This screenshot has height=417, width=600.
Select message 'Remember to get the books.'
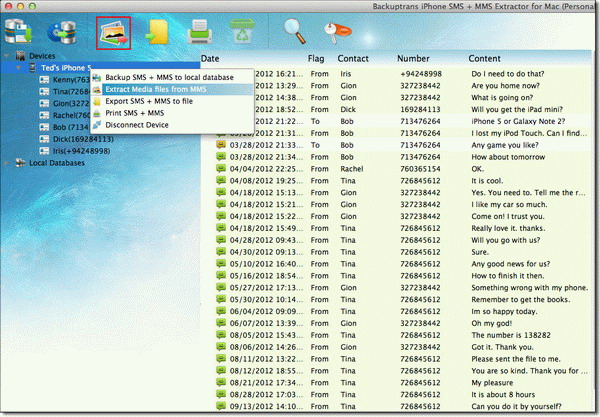coord(520,299)
